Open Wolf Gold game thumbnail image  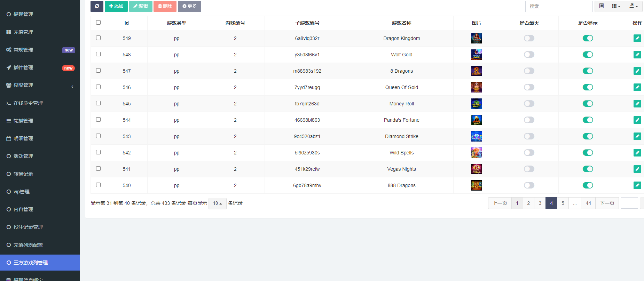point(477,55)
